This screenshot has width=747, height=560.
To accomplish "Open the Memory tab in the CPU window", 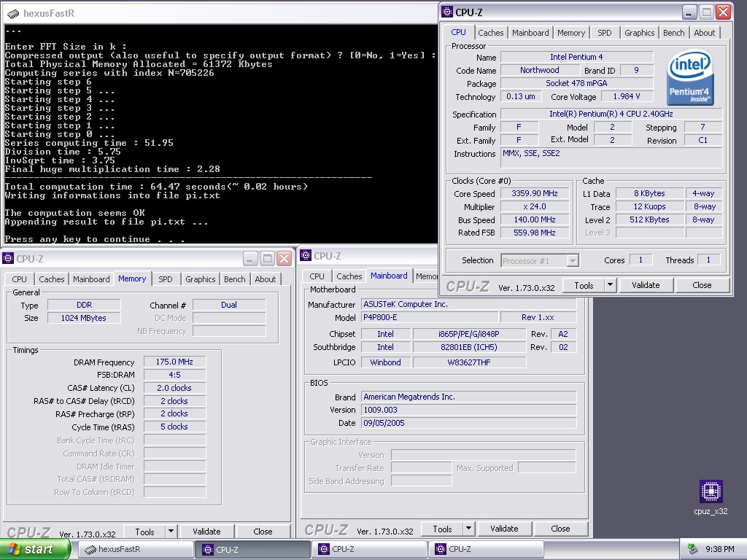I will pyautogui.click(x=570, y=33).
